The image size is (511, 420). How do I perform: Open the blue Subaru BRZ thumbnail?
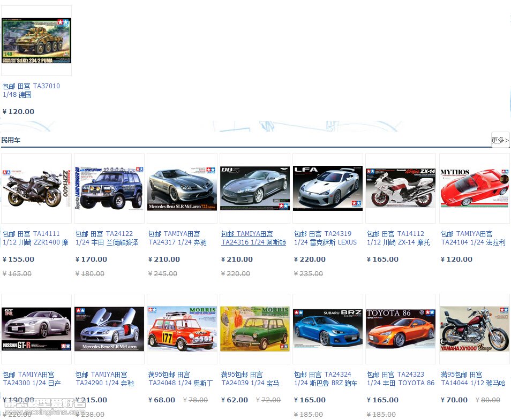(x=328, y=329)
